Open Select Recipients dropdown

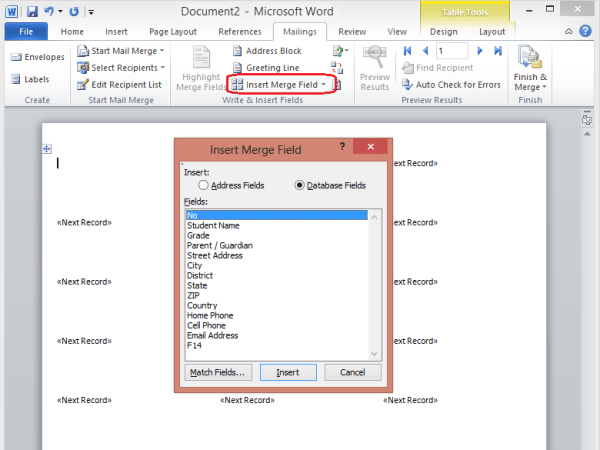[121, 68]
